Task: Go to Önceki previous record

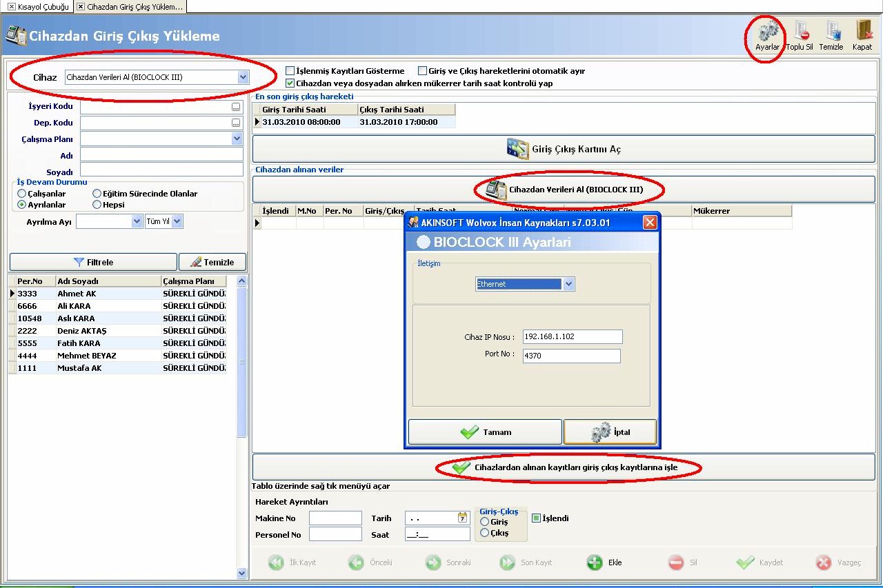Action: (370, 562)
